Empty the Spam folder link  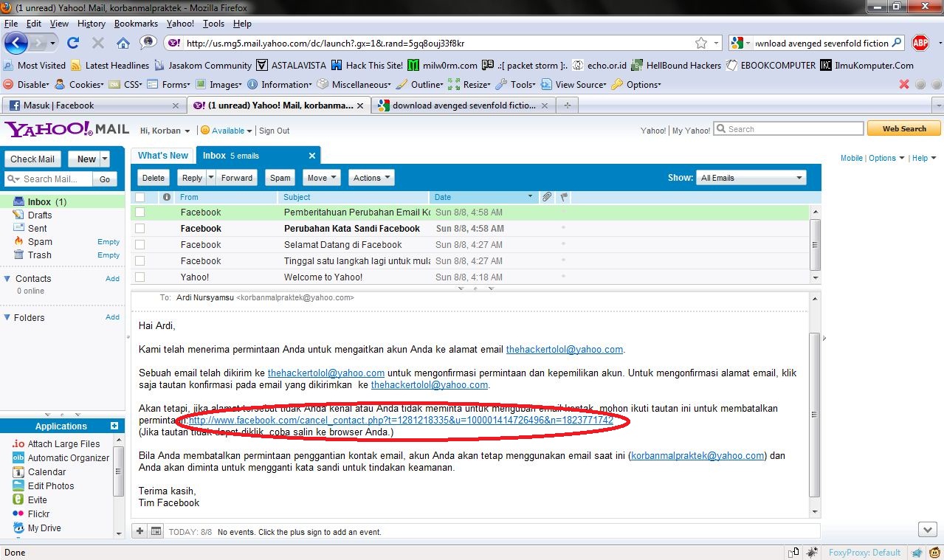coord(108,242)
